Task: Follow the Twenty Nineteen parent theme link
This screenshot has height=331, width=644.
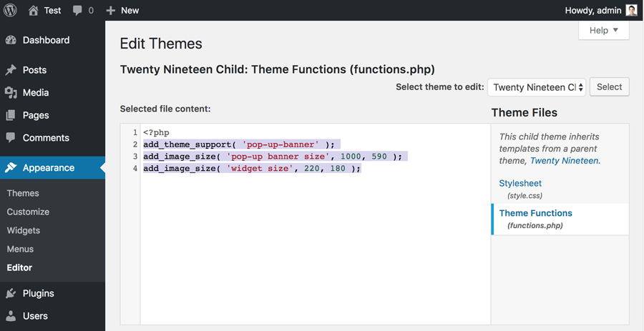Action: click(565, 161)
